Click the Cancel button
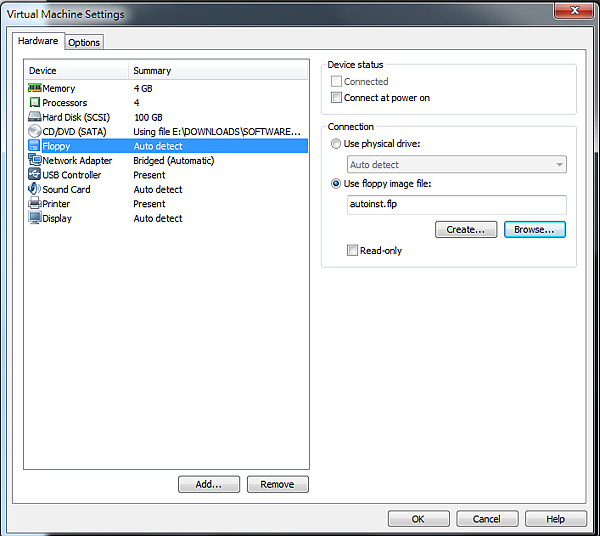 [x=487, y=519]
